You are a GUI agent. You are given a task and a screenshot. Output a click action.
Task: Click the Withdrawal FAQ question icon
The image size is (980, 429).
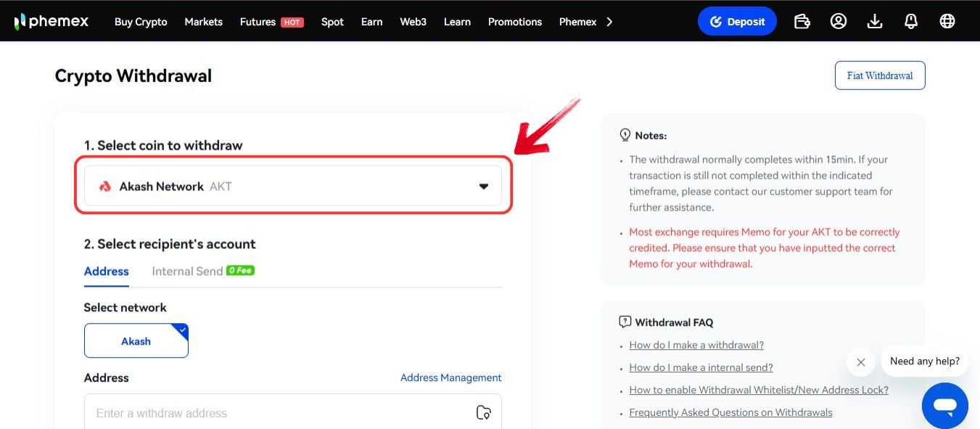625,322
